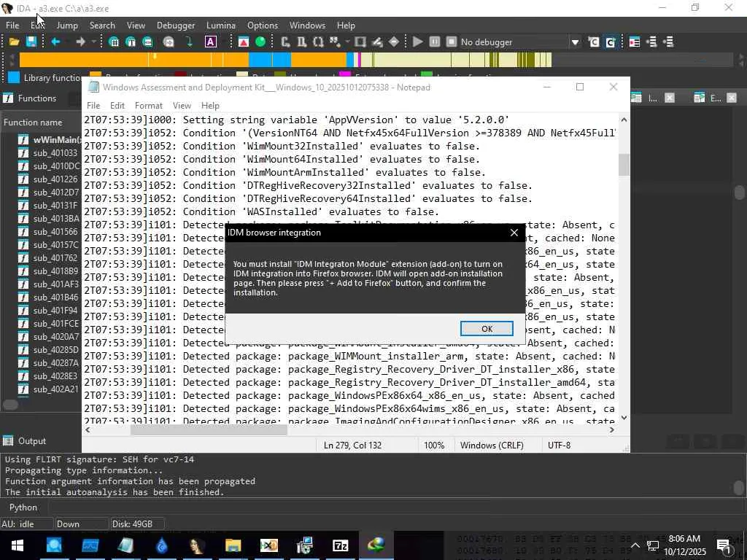Select sub_40131F in the Functions list
The width and height of the screenshot is (747, 560).
pyautogui.click(x=50, y=205)
